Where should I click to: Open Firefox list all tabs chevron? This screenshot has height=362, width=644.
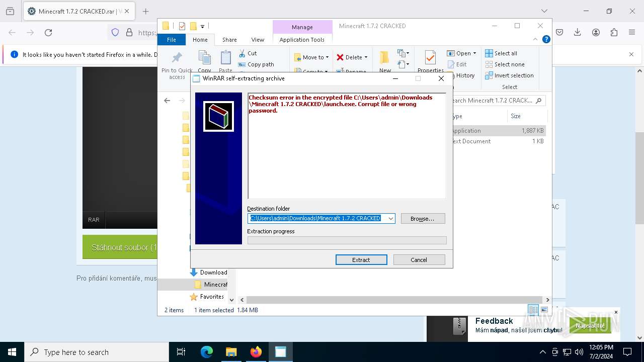[x=544, y=11]
